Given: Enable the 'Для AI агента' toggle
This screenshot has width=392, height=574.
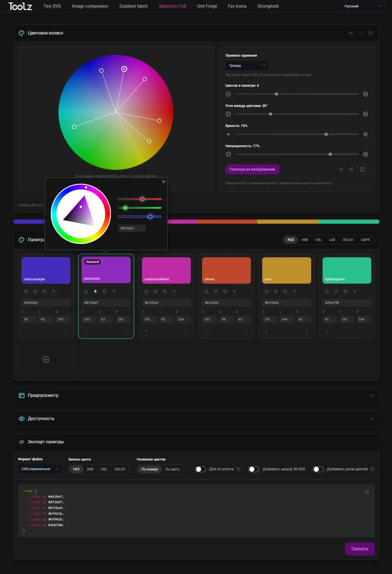Looking at the screenshot, I should point(200,469).
